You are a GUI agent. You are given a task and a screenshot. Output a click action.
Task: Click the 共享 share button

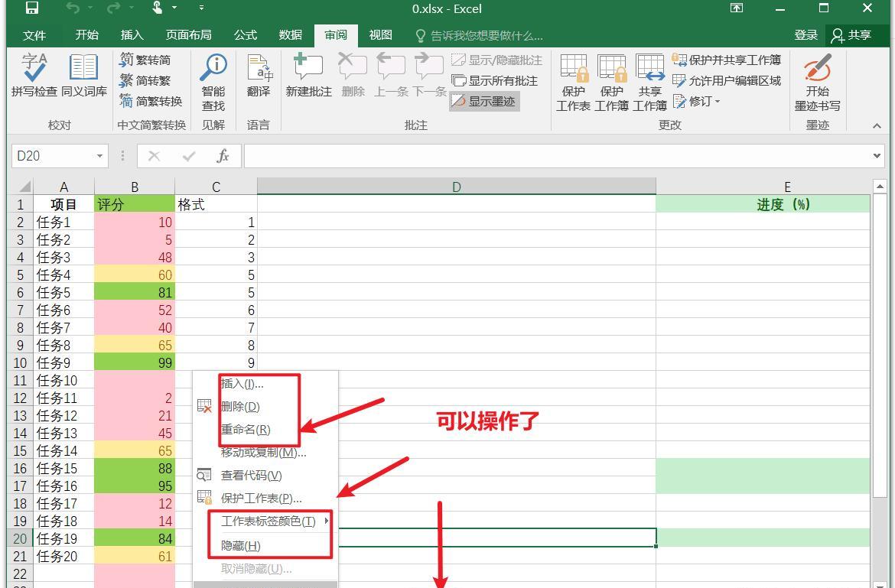[851, 35]
